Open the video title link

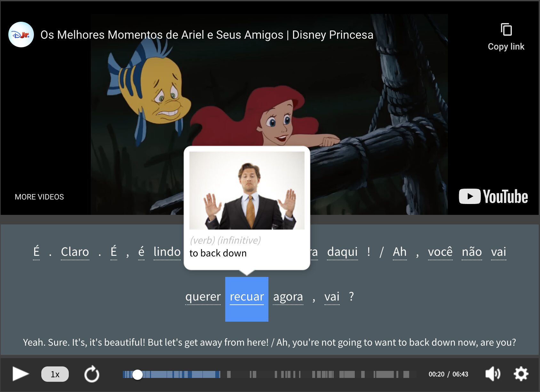pos(207,35)
